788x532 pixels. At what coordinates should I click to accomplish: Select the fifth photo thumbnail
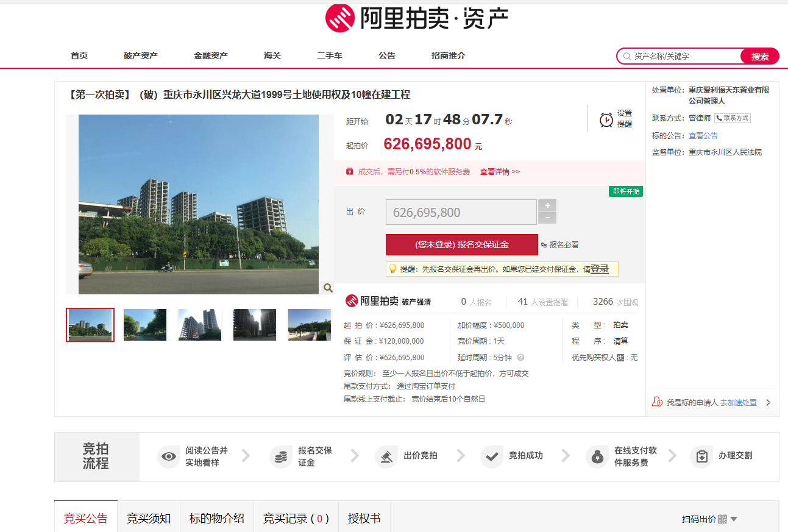(x=310, y=325)
